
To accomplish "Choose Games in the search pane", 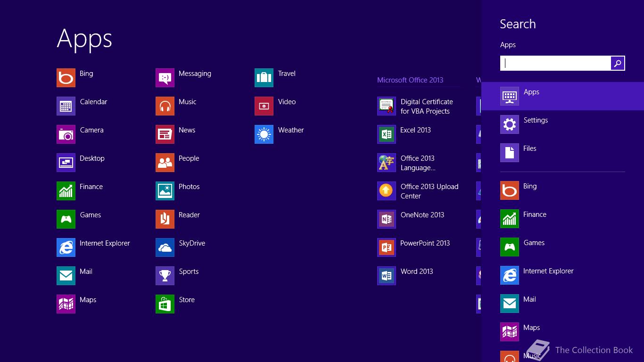I will click(x=563, y=247).
